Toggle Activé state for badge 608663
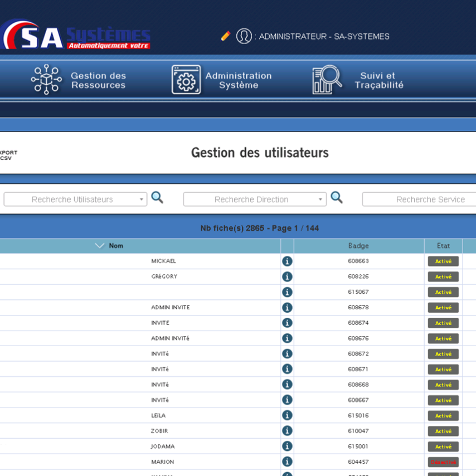 coord(443,261)
